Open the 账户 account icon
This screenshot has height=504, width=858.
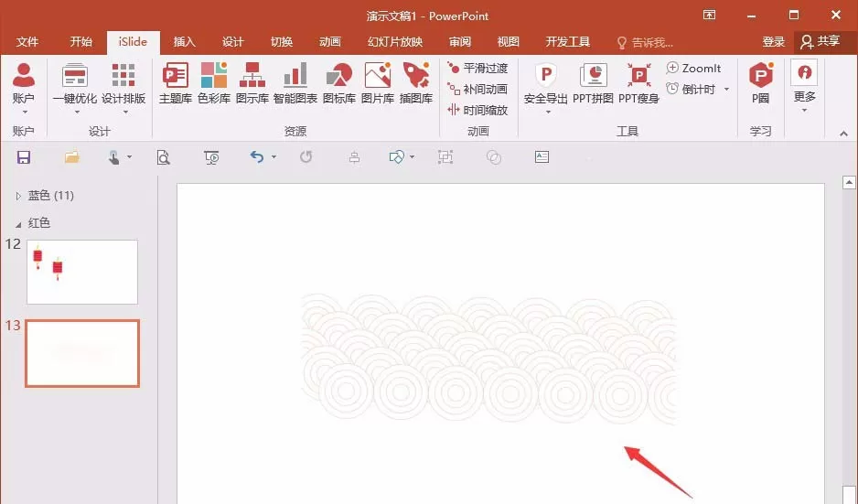[x=24, y=76]
